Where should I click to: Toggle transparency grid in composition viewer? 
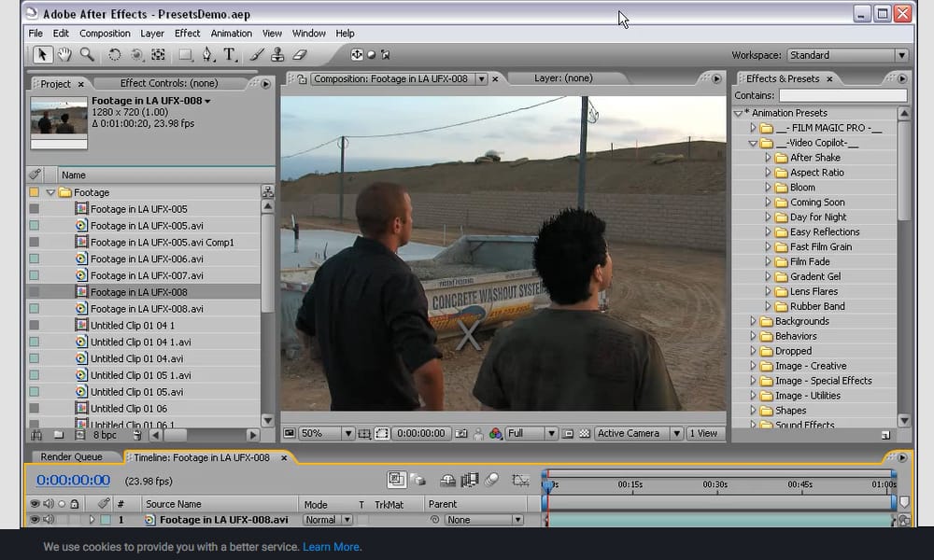pyautogui.click(x=585, y=434)
